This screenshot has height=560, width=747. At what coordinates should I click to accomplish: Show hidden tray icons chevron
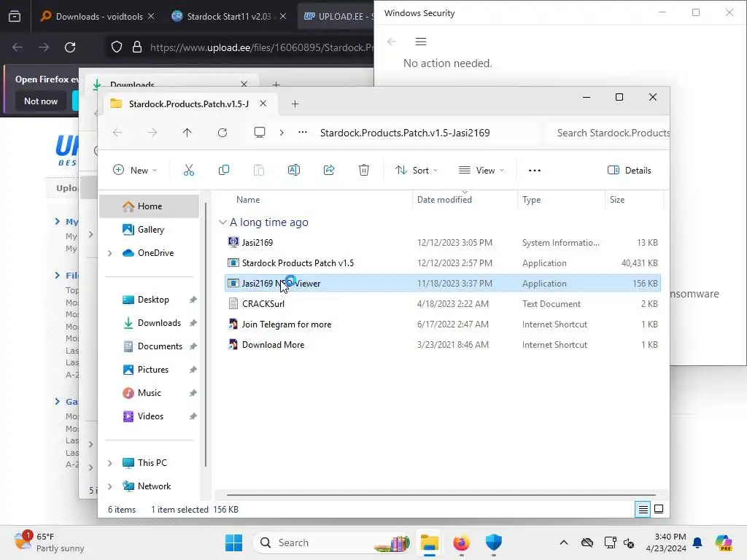pyautogui.click(x=564, y=542)
